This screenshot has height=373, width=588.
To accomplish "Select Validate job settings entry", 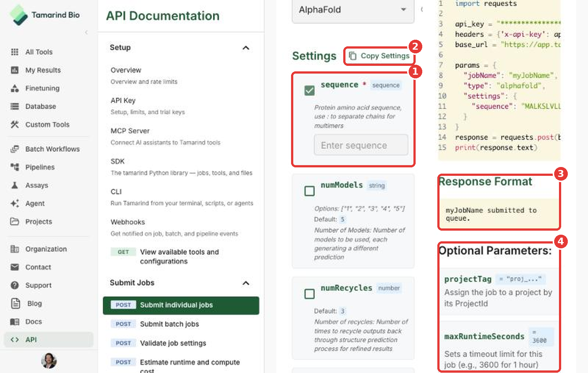I will 181,343.
